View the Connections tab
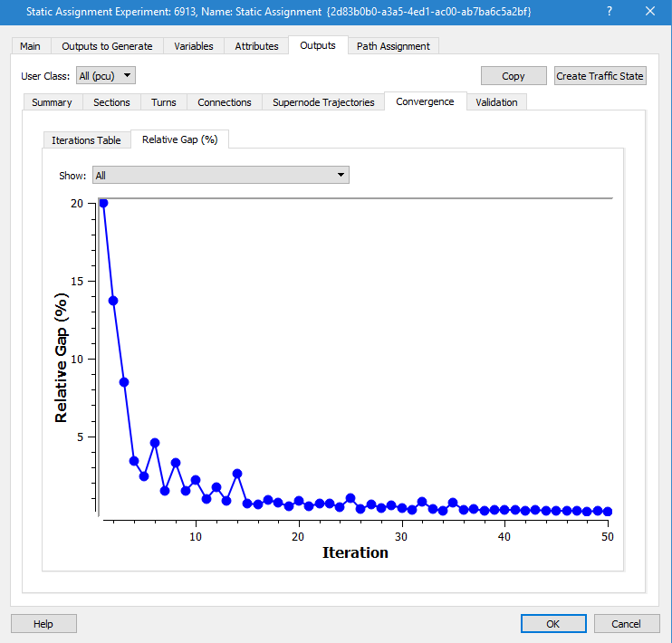 pos(224,102)
